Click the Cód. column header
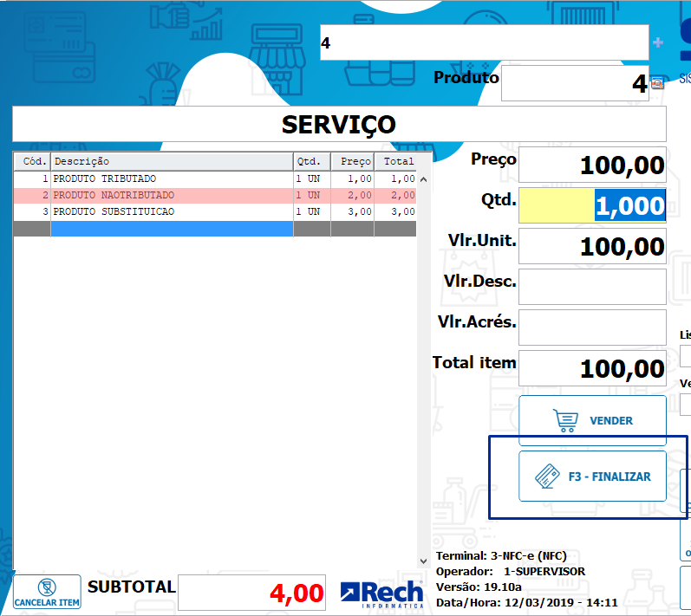Image resolution: width=691 pixels, height=616 pixels. tap(32, 162)
